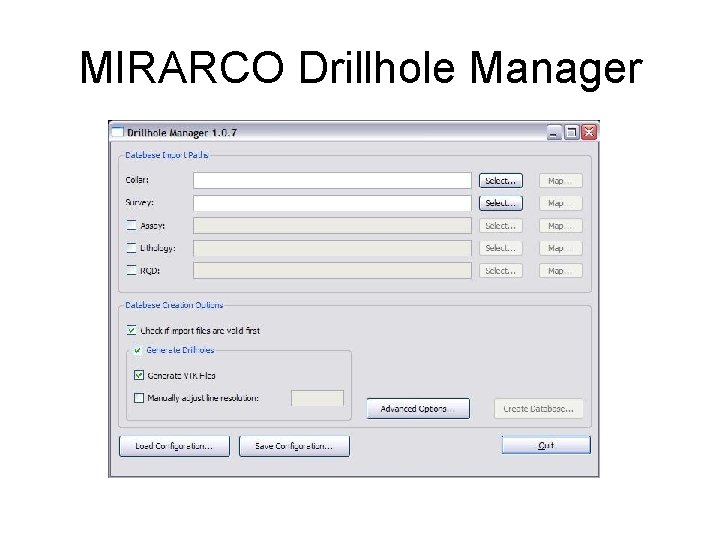Click the RQD path field
Image resolution: width=720 pixels, height=540 pixels.
point(332,270)
